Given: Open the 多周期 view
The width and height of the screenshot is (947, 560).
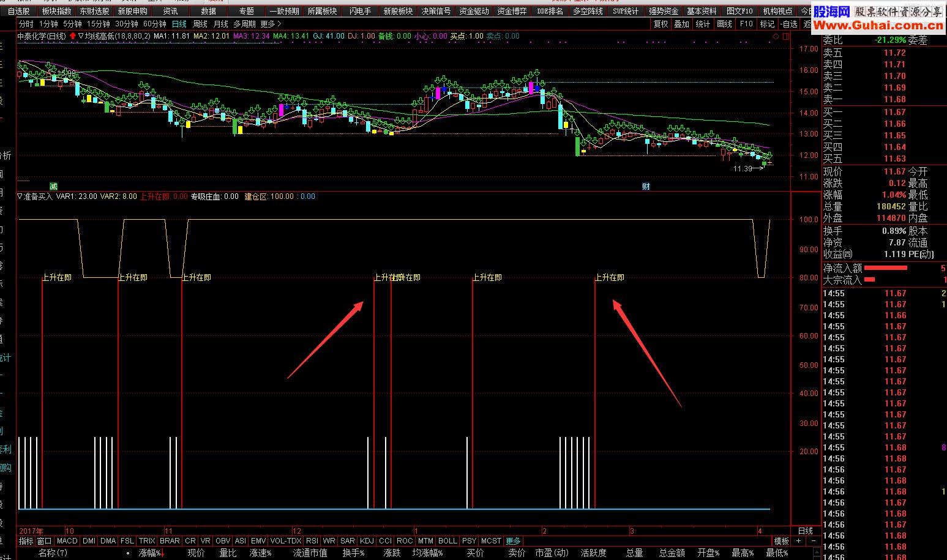Looking at the screenshot, I should [x=245, y=24].
